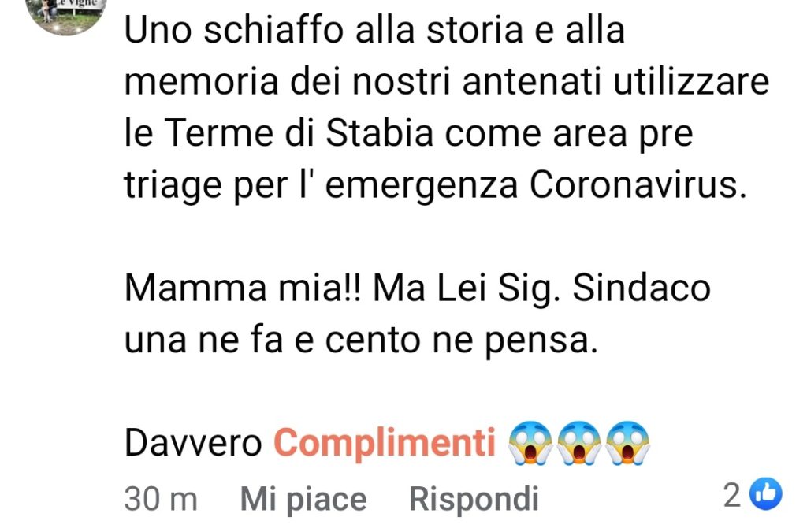
Task: Tap the line una ne fa e cento ne pensa
Action: pyautogui.click(x=361, y=340)
